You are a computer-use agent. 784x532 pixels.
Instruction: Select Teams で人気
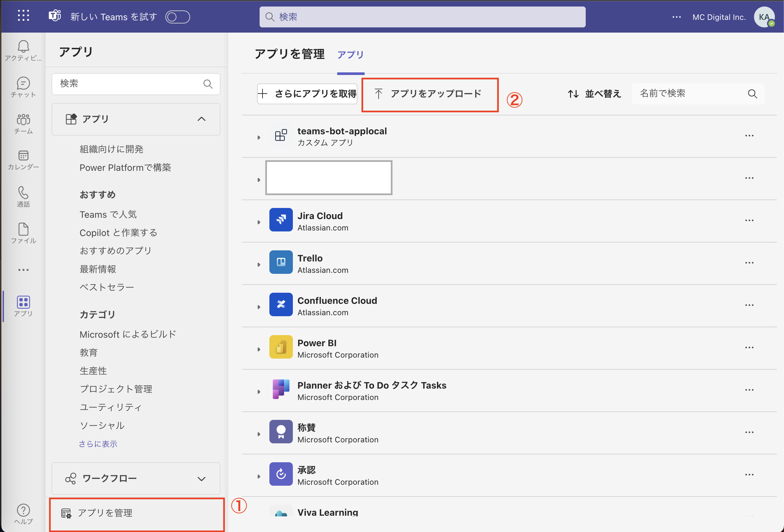pos(108,214)
